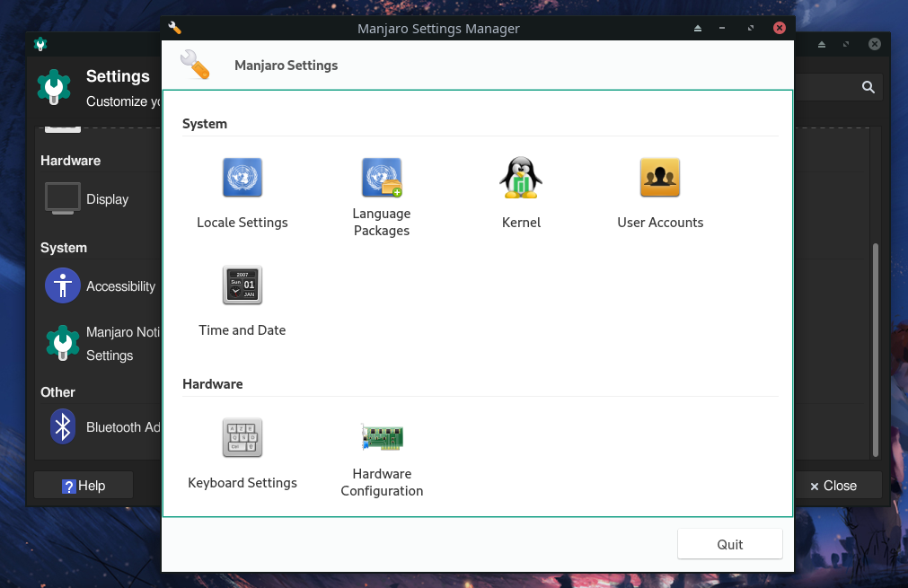Maximize the background Settings window

tap(846, 44)
